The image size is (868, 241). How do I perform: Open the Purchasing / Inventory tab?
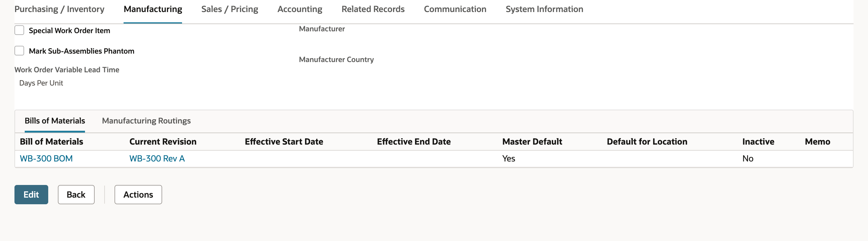59,9
